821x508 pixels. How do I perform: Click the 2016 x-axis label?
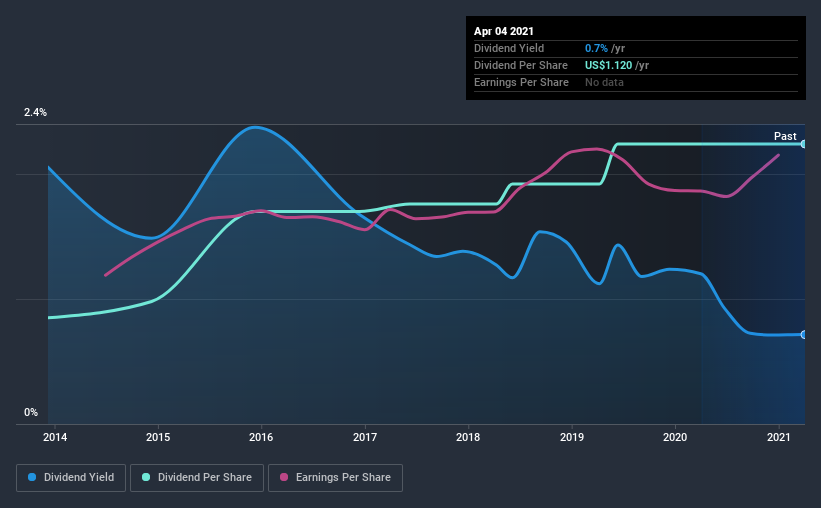(261, 437)
